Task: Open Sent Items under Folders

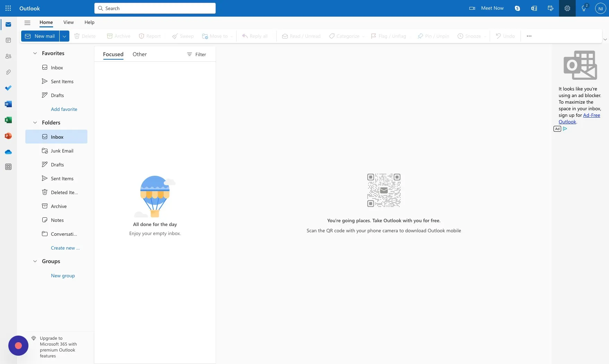Action: [x=56, y=179]
